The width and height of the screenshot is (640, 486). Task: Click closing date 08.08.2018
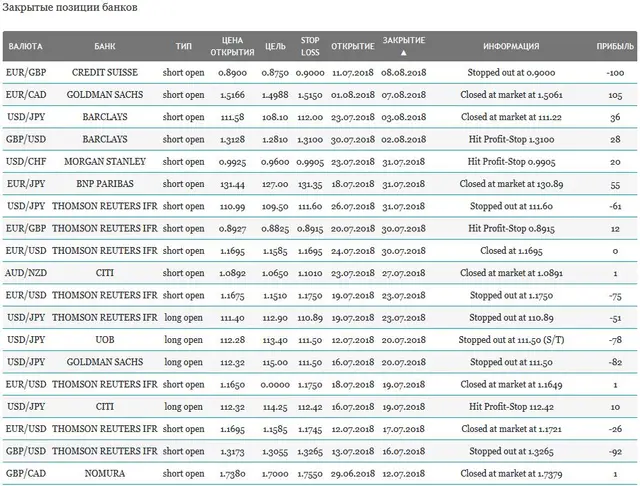click(x=404, y=73)
